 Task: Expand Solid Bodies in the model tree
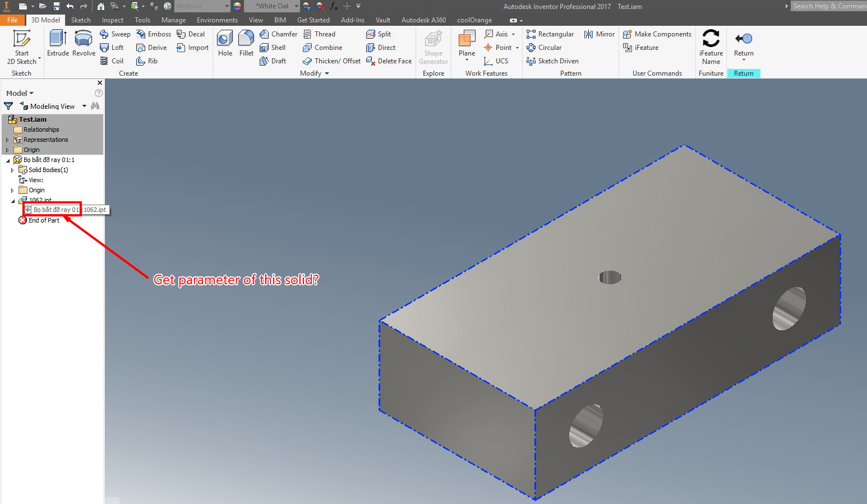coord(12,169)
